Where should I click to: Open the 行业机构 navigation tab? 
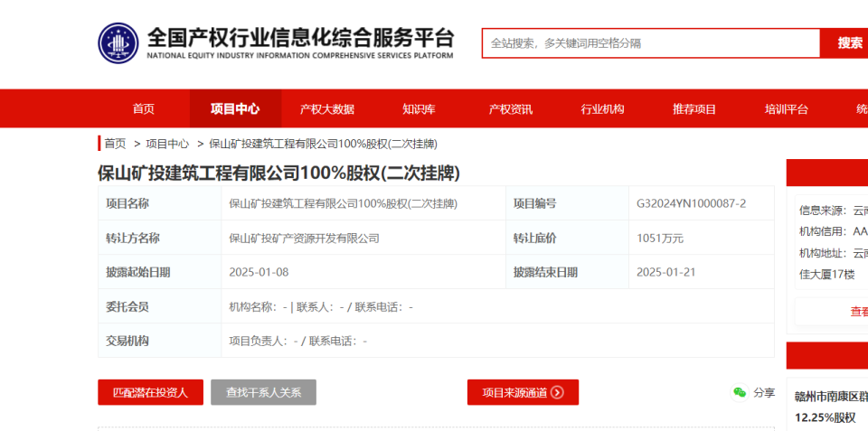point(602,109)
